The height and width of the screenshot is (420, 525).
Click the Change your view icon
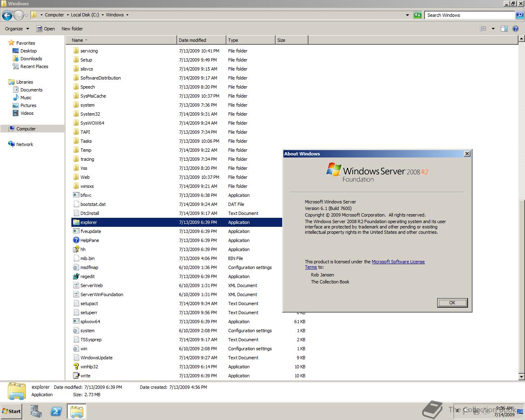coord(483,29)
